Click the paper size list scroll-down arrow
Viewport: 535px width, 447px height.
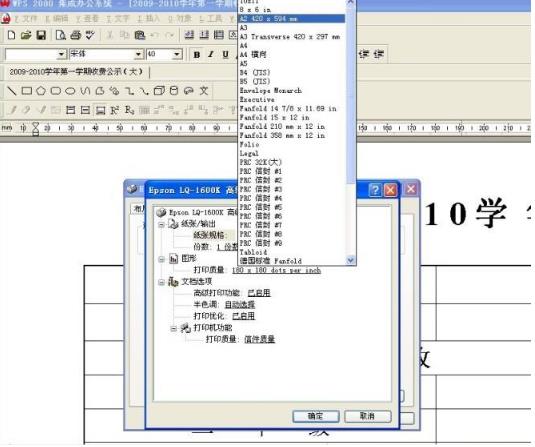point(350,260)
